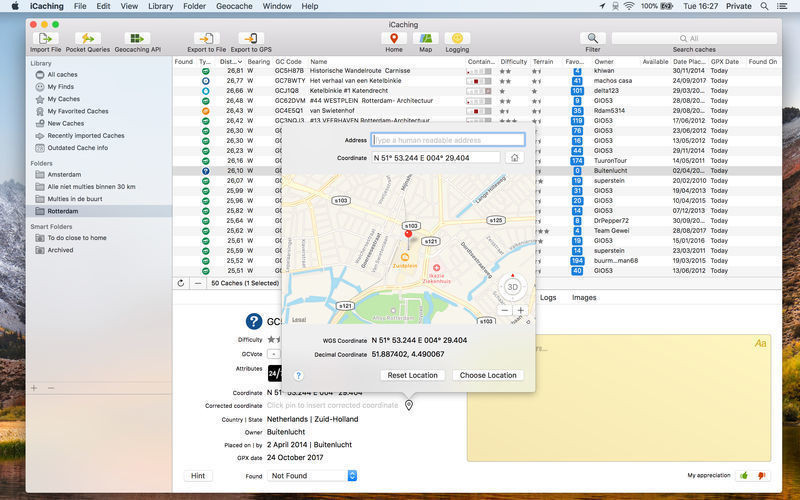800x500 pixels.
Task: Click the Search caches field
Action: coord(694,38)
